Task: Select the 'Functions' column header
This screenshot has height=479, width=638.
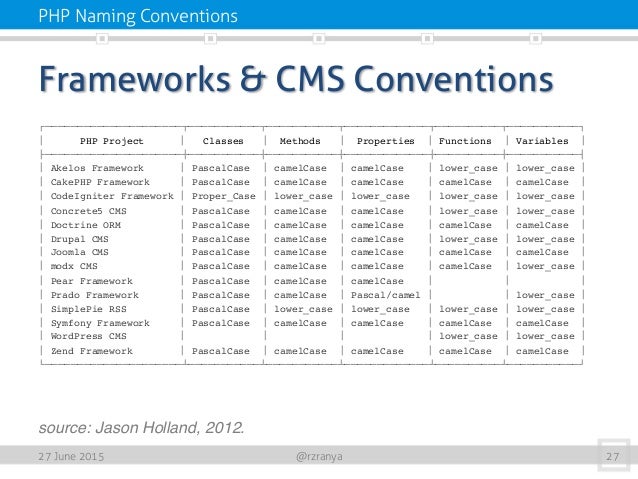Action: tap(465, 141)
